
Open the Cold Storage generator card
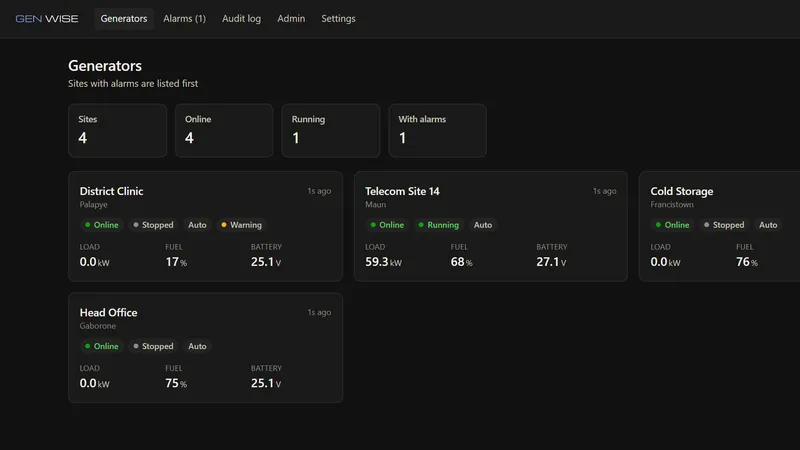[719, 227]
